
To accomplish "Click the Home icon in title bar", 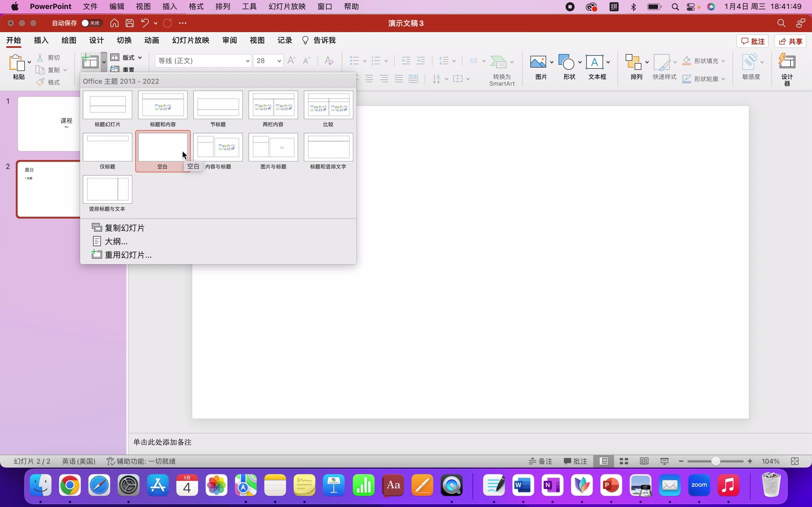I will (114, 23).
